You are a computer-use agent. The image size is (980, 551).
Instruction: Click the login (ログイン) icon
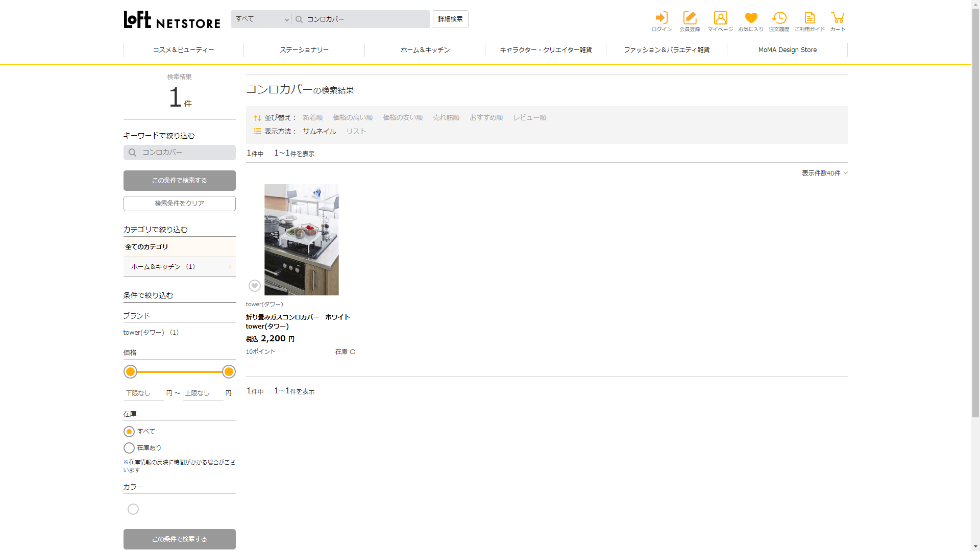pos(661,18)
